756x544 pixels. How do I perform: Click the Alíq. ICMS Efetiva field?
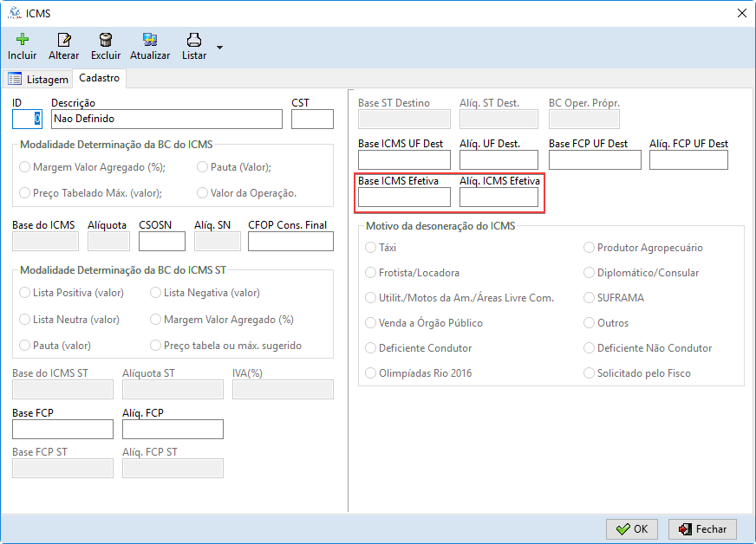coord(499,198)
